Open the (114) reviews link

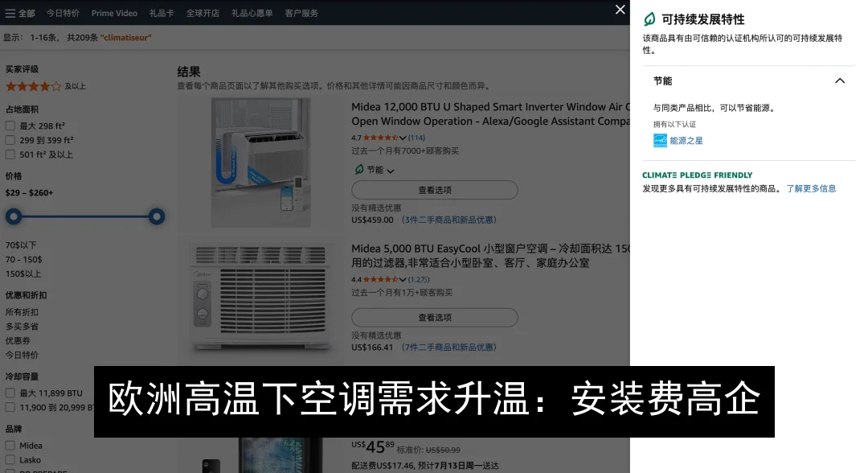(417, 138)
